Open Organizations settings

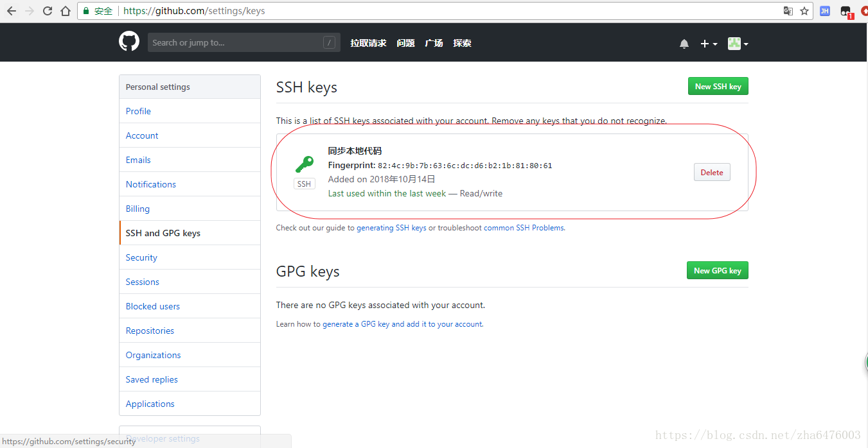[x=190, y=355]
